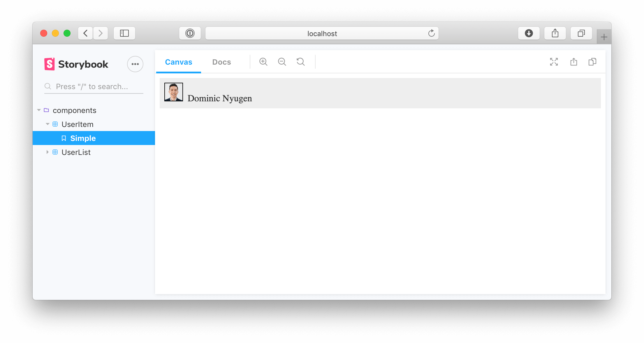Click the zoom out icon
This screenshot has width=644, height=343.
click(x=282, y=62)
